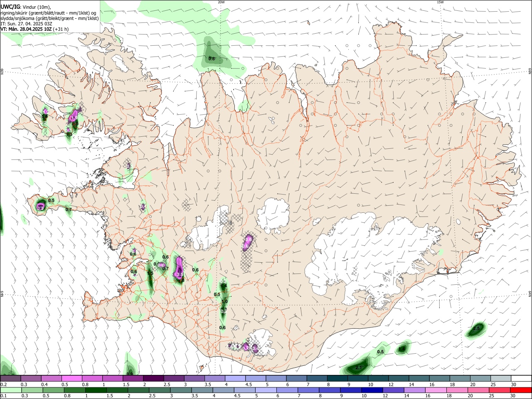Click the pale lavender swatch labeled 4 in the upper legend

pyautogui.click(x=235, y=378)
